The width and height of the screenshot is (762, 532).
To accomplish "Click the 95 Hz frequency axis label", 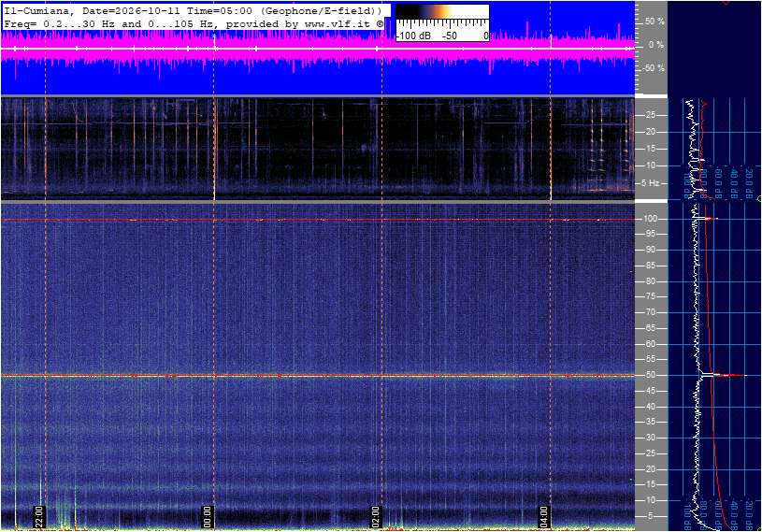I will 650,234.
